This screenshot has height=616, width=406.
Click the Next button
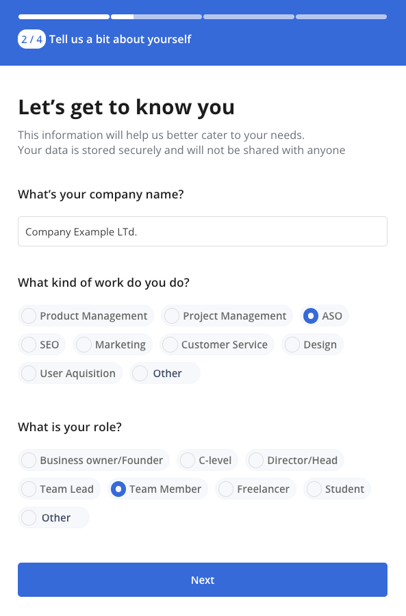203,580
